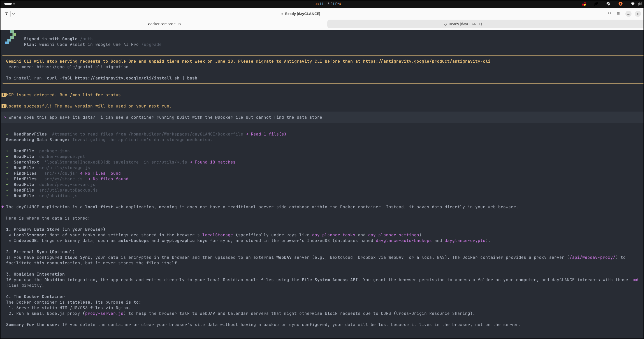This screenshot has width=644, height=339.
Task: Open the goo.gle/gemini-cli-migration link
Action: point(82,67)
